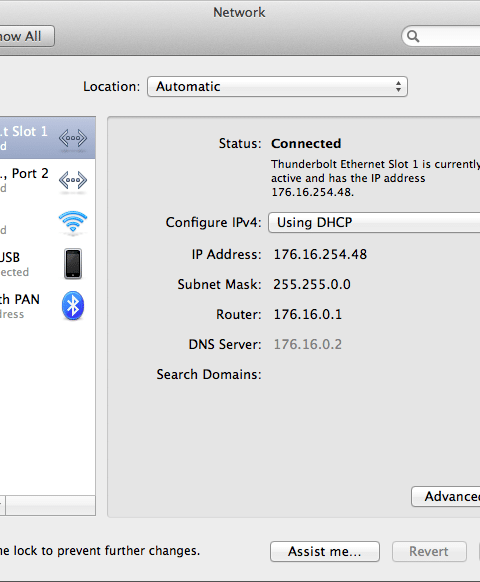Open the Location dropdown set to Automatic

277,86
